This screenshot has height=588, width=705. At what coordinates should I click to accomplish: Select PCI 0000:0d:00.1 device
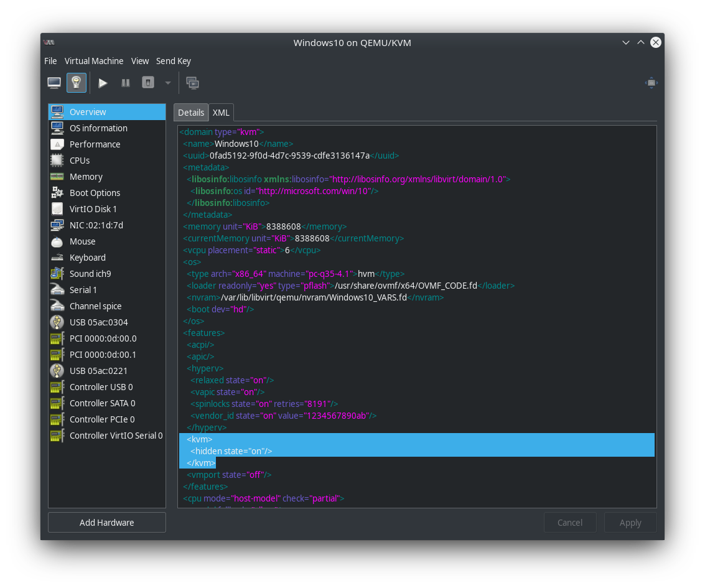(x=107, y=355)
